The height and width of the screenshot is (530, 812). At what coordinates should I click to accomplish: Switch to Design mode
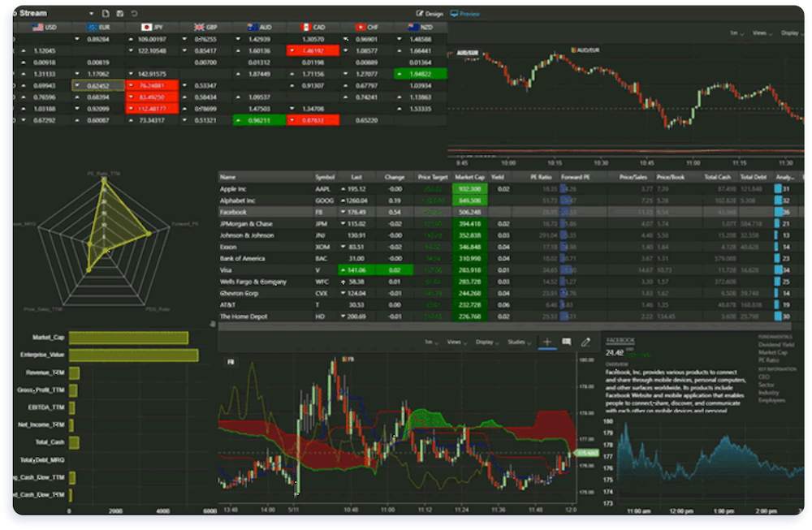pyautogui.click(x=430, y=14)
